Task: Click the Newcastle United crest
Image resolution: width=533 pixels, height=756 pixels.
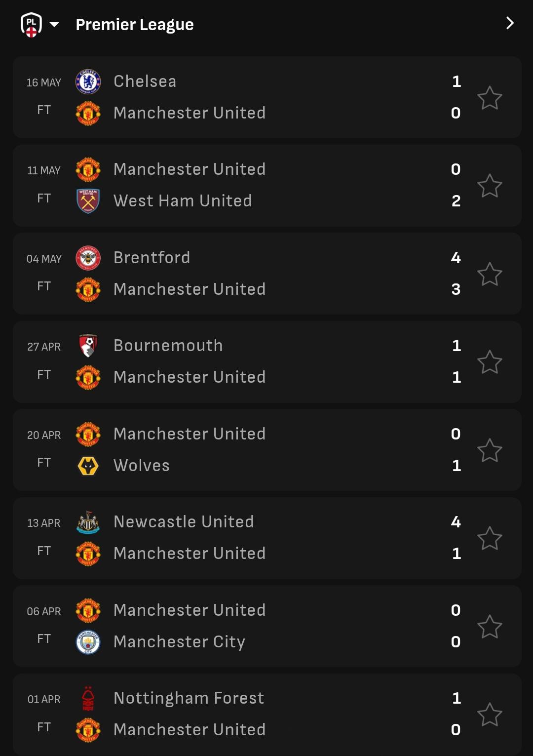Action: click(88, 522)
